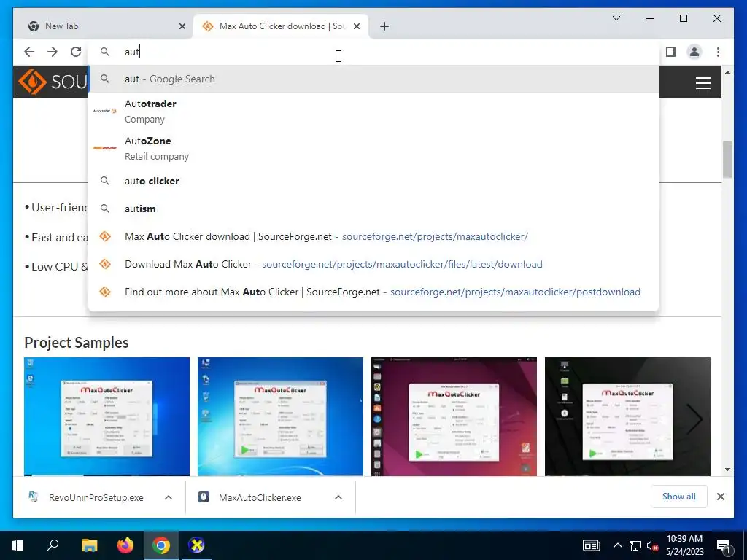Click the muted volume tray icon

653,545
